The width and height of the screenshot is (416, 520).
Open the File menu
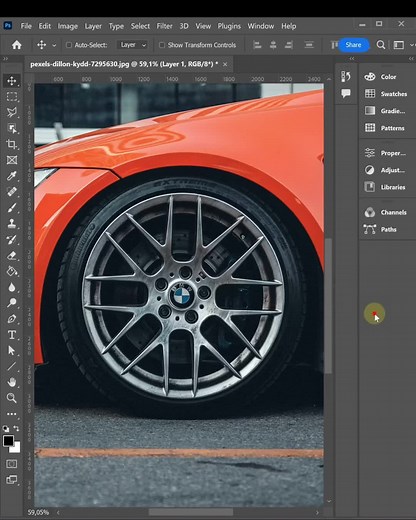click(x=26, y=26)
